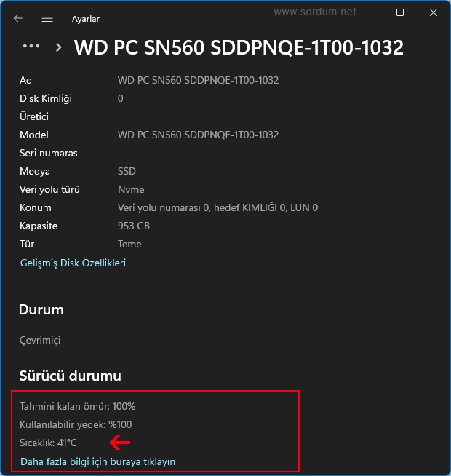Click Tahmini kalan ömür: 100% text

point(77,406)
